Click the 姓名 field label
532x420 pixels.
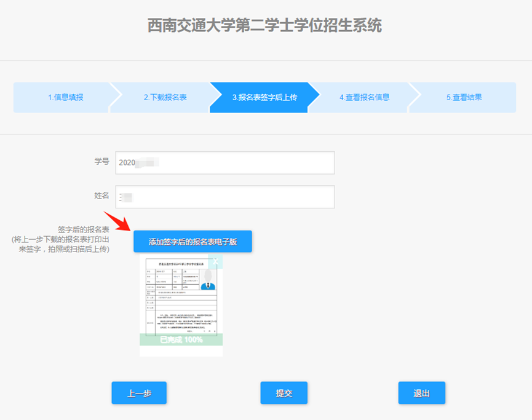click(101, 196)
